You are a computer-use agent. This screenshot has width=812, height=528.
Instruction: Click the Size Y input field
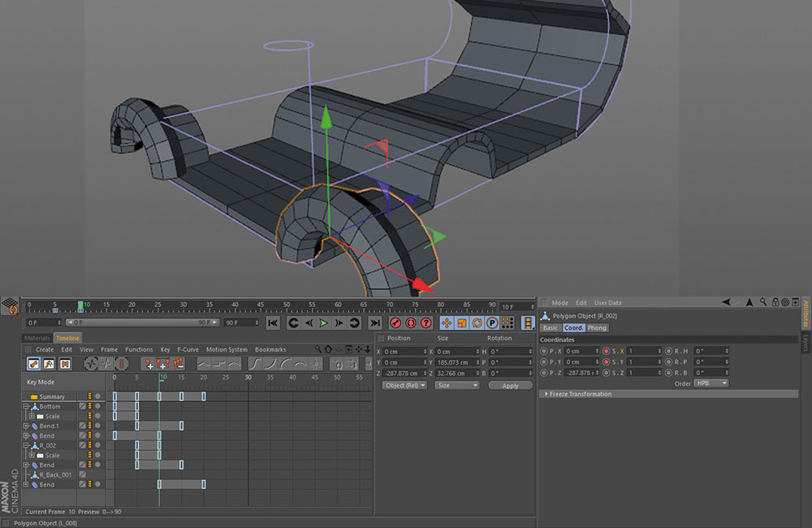pos(456,362)
